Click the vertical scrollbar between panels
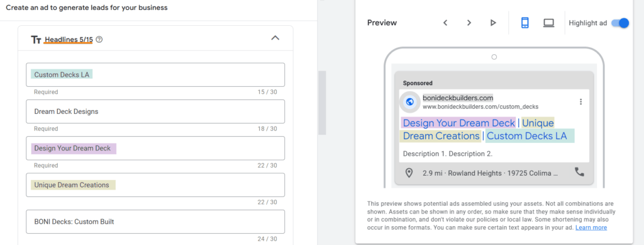 click(x=322, y=103)
